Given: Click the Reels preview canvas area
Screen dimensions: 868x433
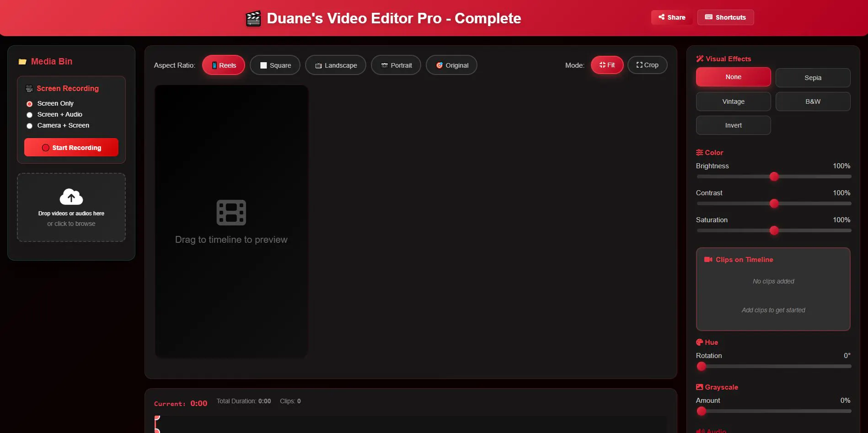Looking at the screenshot, I should 231,221.
